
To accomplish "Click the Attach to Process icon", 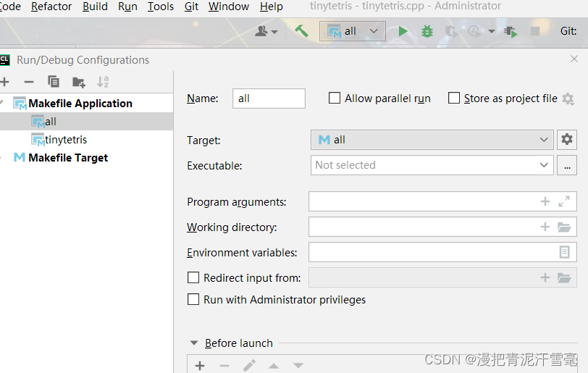I will [x=511, y=32].
